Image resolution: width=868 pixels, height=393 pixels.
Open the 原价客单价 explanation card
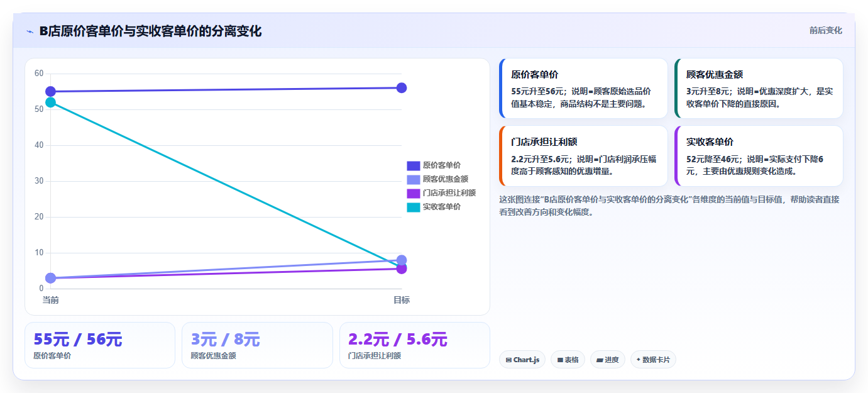583,89
